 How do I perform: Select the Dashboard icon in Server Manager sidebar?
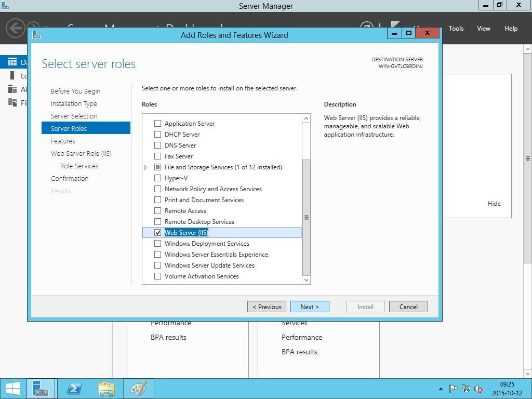pyautogui.click(x=12, y=62)
